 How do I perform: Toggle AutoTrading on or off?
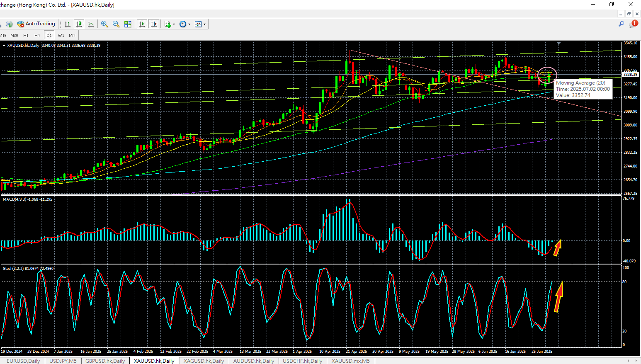point(36,24)
